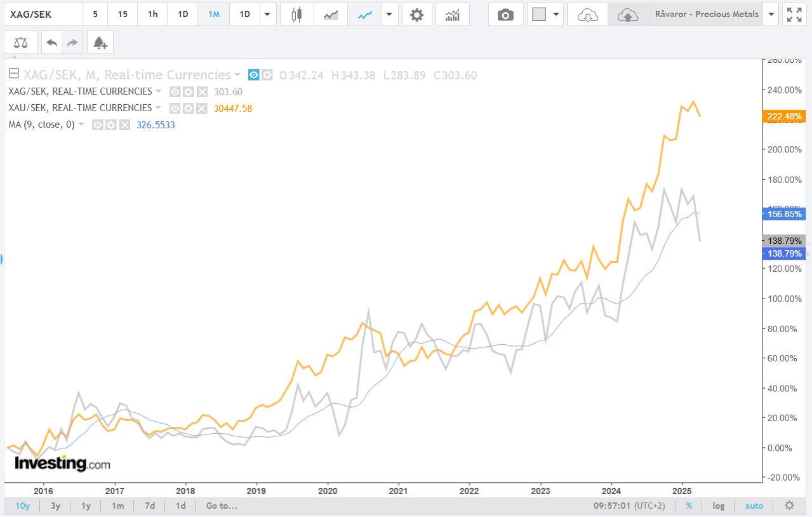This screenshot has width=812, height=517.
Task: Load chart layout using cloud download icon
Action: (x=587, y=15)
